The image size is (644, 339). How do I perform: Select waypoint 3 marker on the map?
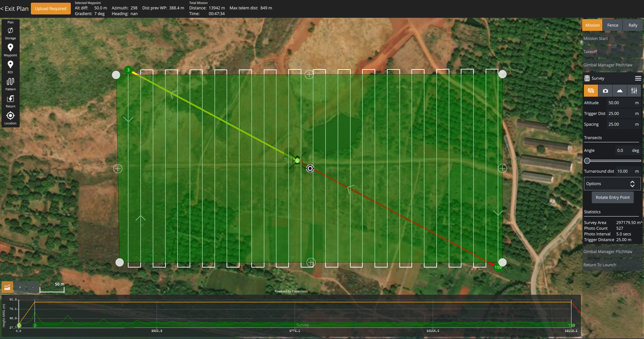[128, 70]
